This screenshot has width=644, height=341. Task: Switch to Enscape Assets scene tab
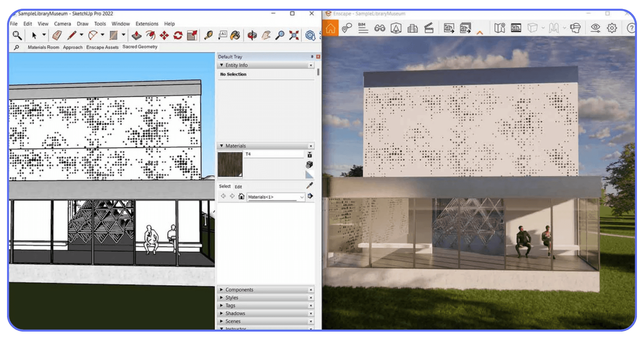pos(102,47)
